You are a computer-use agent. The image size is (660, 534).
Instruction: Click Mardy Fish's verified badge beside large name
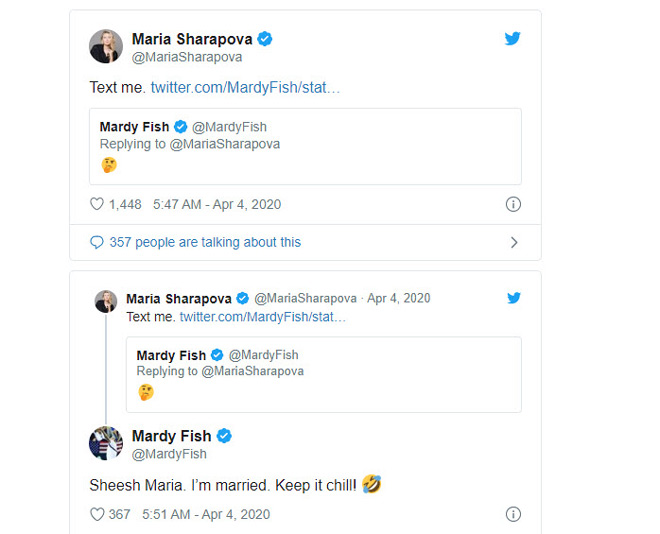pos(225,436)
